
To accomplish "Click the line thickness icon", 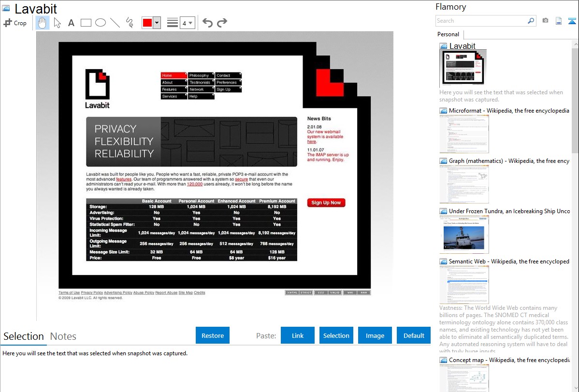I will pos(172,23).
